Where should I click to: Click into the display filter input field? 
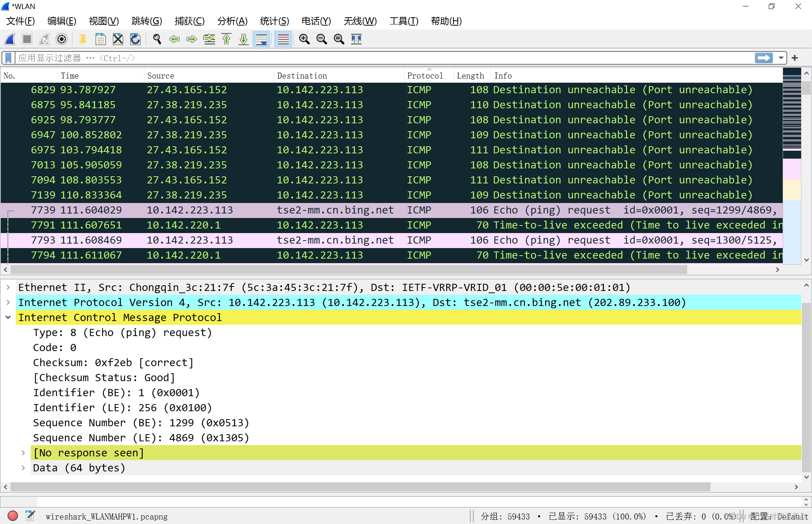coord(376,58)
